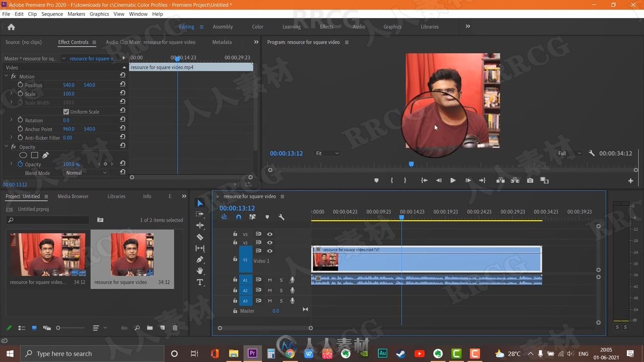The width and height of the screenshot is (644, 362).
Task: Open the Graphics menu
Action: point(99,14)
